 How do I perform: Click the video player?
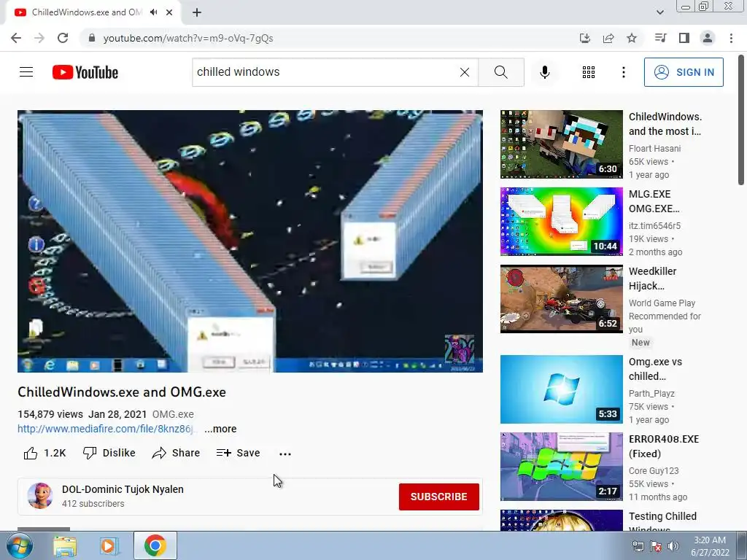click(x=250, y=241)
